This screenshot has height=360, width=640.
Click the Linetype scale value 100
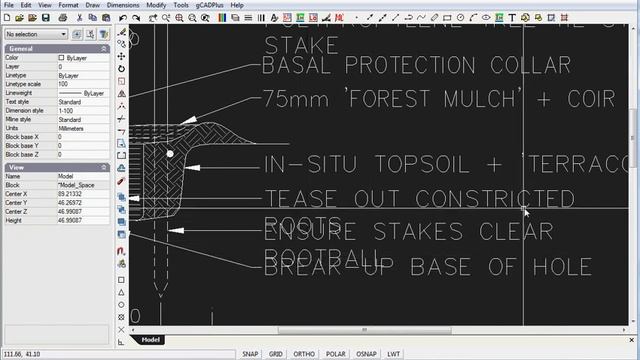(83, 84)
